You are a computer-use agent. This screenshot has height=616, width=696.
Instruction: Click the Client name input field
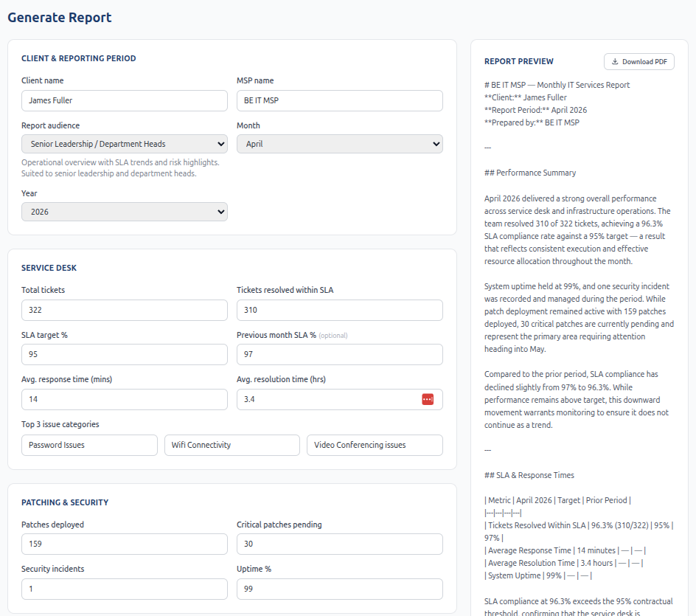click(125, 100)
